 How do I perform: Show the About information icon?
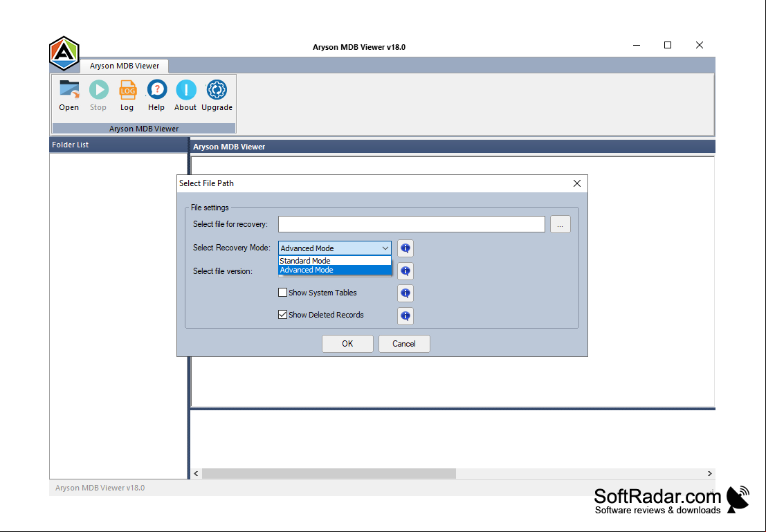(x=186, y=90)
